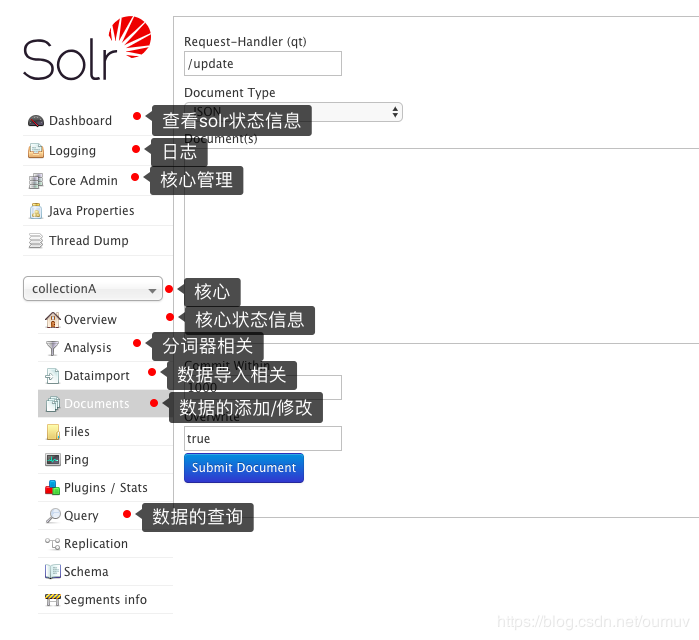Viewport: 699px width, 640px height.
Task: Click the Query magnifier icon
Action: click(x=53, y=516)
